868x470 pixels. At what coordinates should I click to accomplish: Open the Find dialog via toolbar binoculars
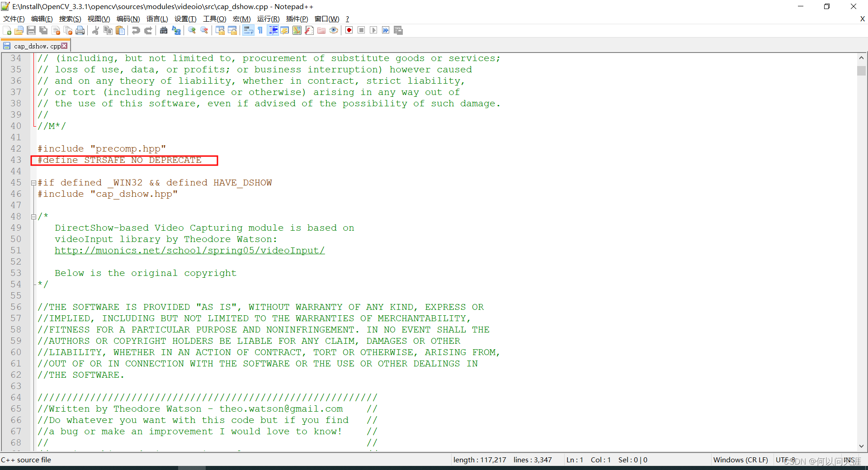pos(164,30)
